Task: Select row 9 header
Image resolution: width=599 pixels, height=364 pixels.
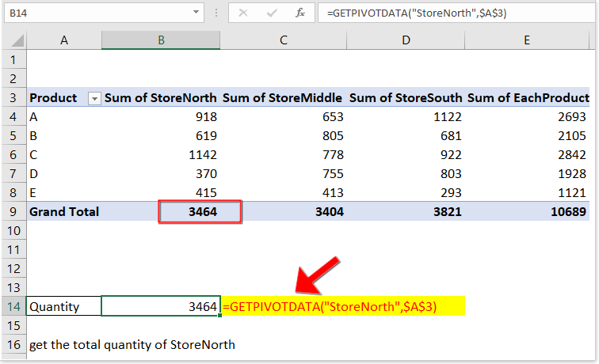Action: pos(13,211)
